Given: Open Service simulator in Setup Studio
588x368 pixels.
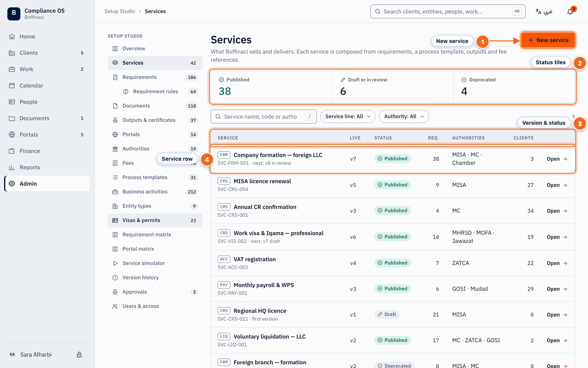Looking at the screenshot, I should [155, 263].
